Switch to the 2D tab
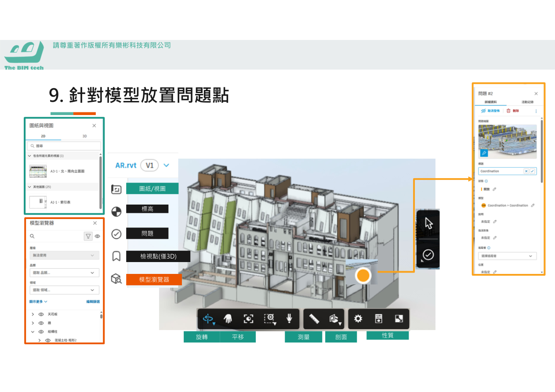The image size is (555, 392). pos(44,136)
